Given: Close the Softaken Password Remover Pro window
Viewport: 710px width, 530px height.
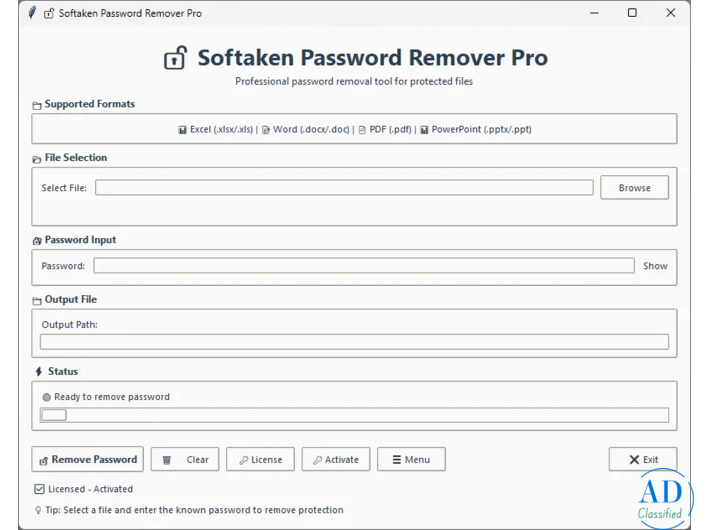Looking at the screenshot, I should coord(671,13).
